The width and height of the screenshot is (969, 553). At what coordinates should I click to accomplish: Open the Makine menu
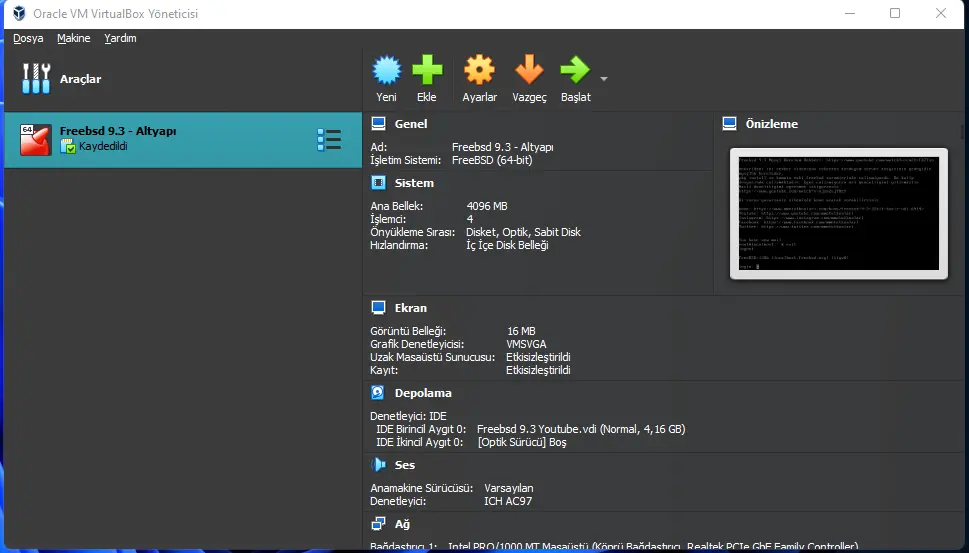(x=74, y=38)
